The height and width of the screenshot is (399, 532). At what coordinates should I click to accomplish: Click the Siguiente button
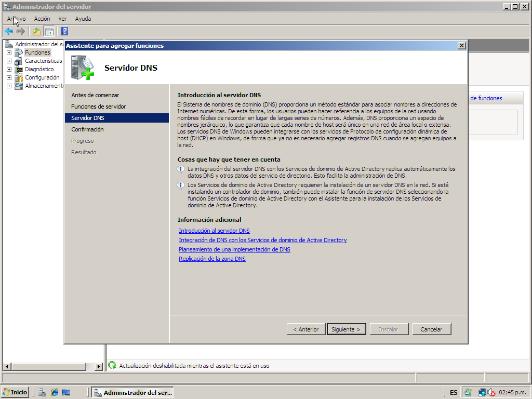coord(346,329)
